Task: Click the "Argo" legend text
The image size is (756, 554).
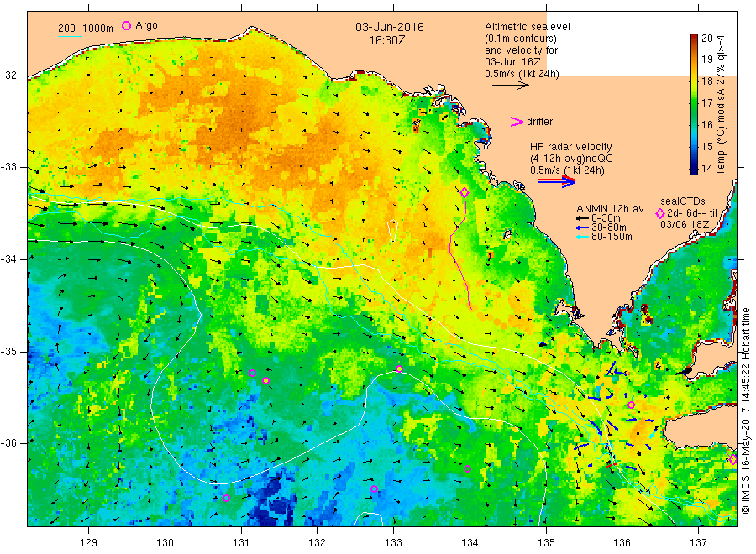Action: point(146,25)
